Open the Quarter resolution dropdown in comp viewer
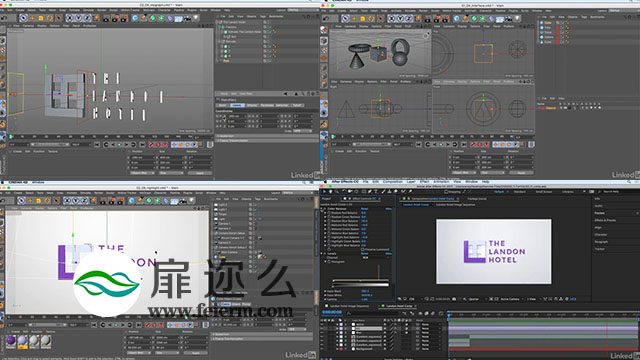640x360 pixels. [x=474, y=299]
